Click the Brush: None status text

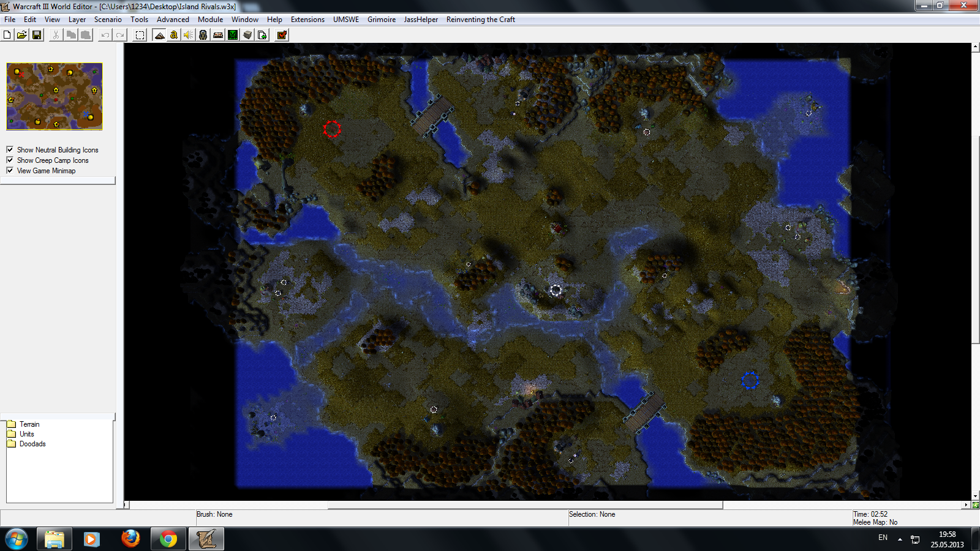(214, 514)
